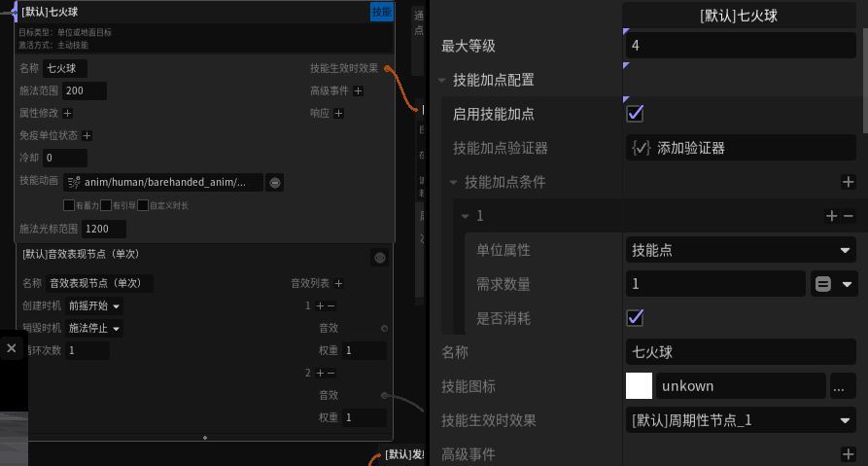Add condition after entry 1 in properties
Image resolution: width=868 pixels, height=466 pixels.
tap(831, 216)
